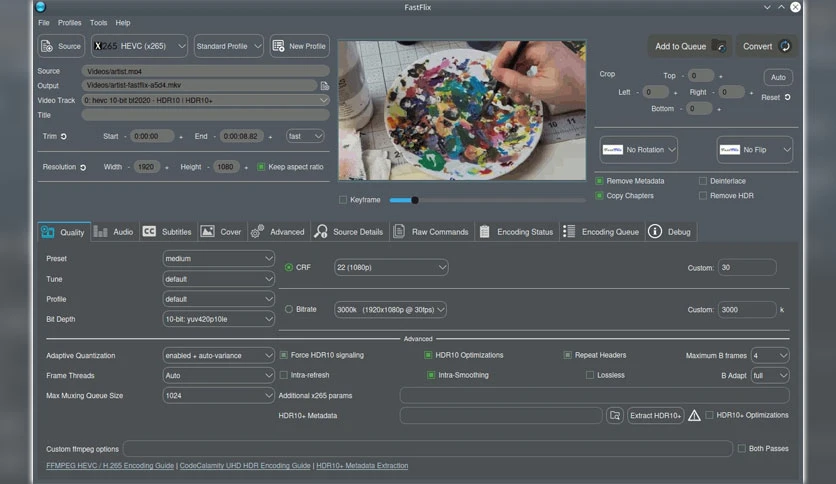Switch to the Audio tab
The width and height of the screenshot is (836, 484).
point(114,232)
